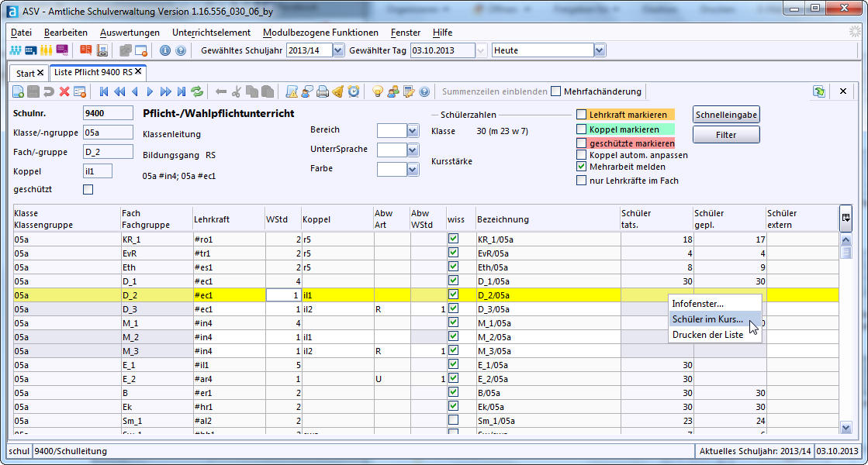Jump to the first record
The image size is (868, 465).
coord(103,91)
